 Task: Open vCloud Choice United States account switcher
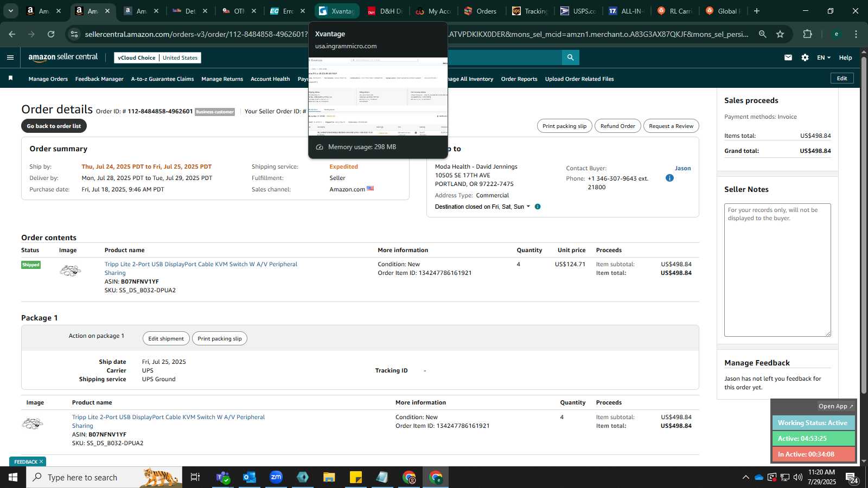[x=158, y=57]
